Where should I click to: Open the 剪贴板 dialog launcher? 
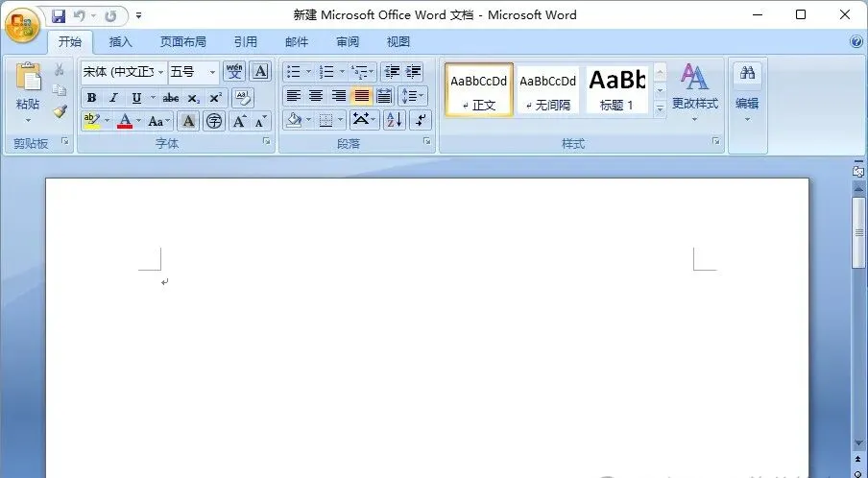tap(65, 142)
